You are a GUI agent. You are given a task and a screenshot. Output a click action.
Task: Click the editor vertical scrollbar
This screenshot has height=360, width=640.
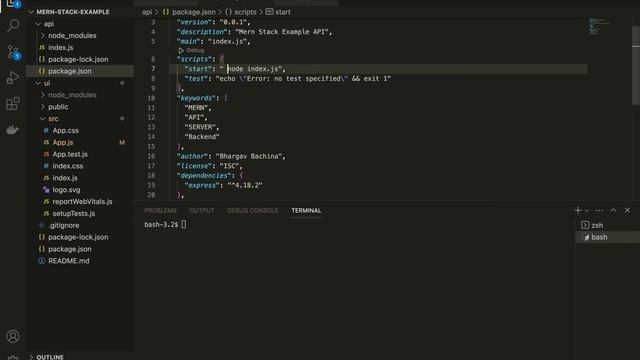[636, 65]
